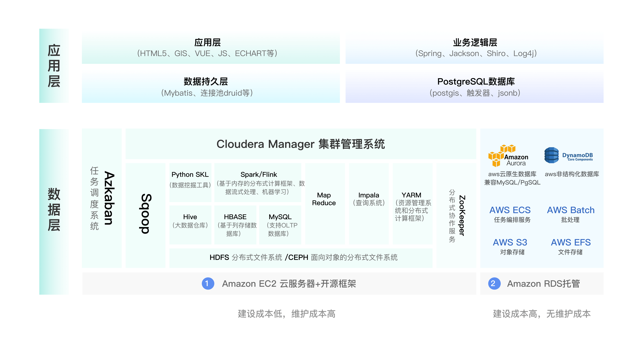Click AWS S3 对象存储

510,246
